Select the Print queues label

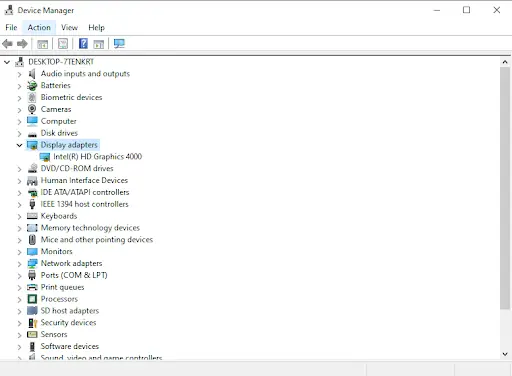(x=62, y=287)
